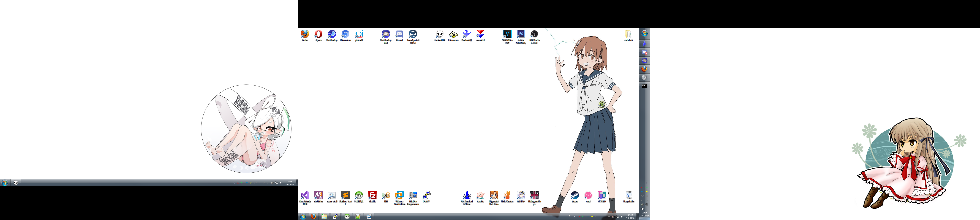Image resolution: width=980 pixels, height=220 pixels.
Task: Select the mrkvtrsh folder icon
Action: click(x=628, y=36)
